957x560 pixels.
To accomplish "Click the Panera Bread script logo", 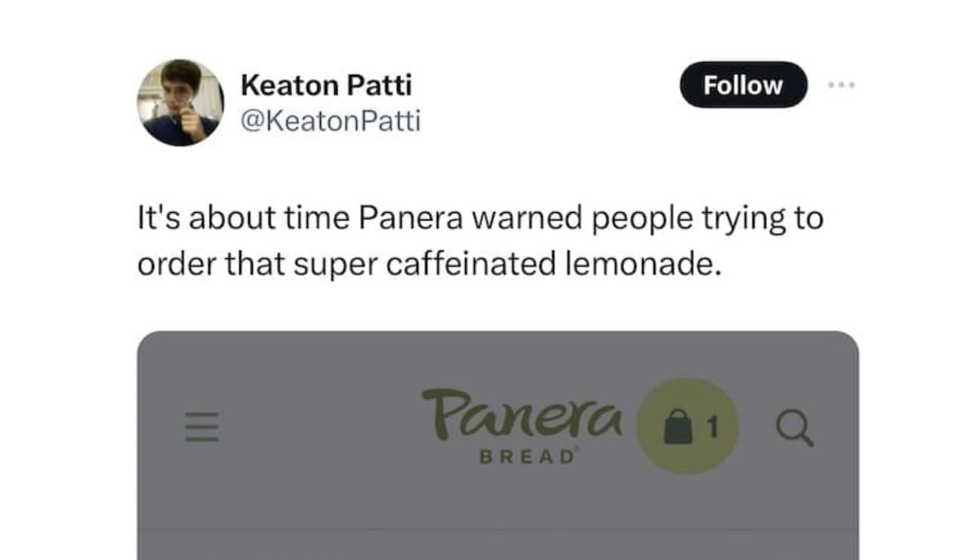I will [522, 415].
